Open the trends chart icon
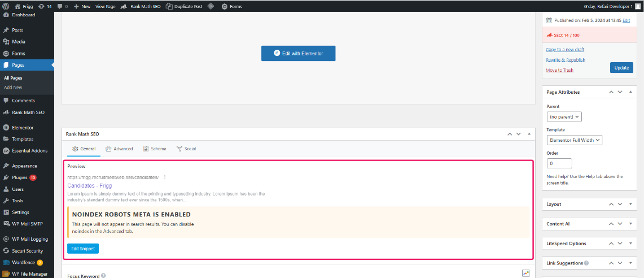Screen dimensions: 644x278 coord(525,273)
